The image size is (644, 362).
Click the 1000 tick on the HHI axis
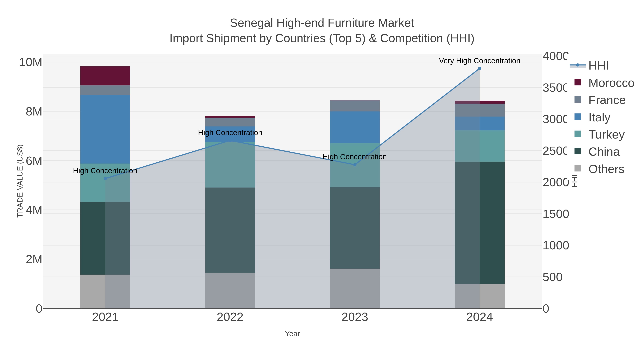coord(556,246)
